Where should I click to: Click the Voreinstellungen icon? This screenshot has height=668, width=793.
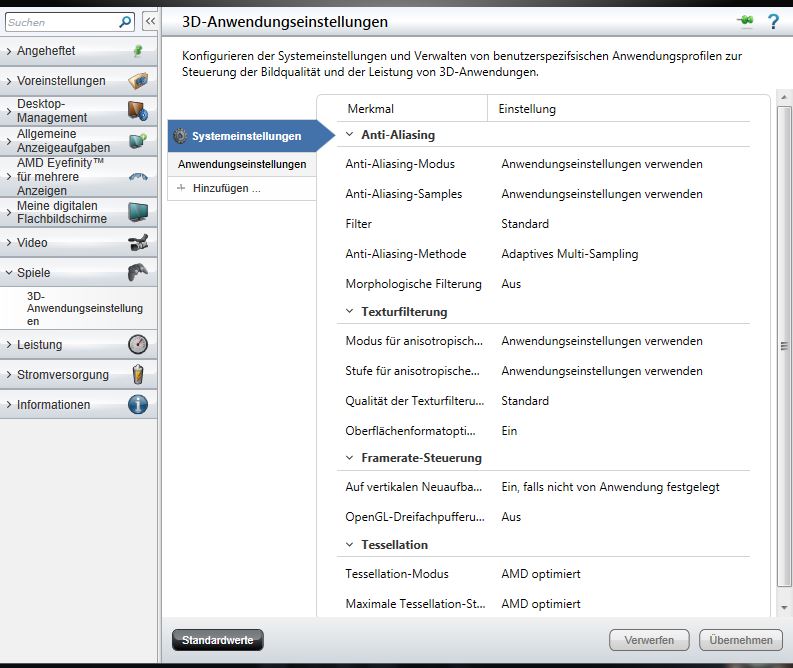click(138, 80)
